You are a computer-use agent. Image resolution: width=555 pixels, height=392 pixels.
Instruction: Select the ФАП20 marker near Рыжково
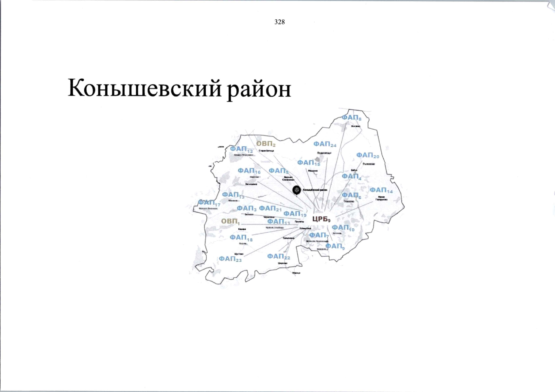click(368, 155)
